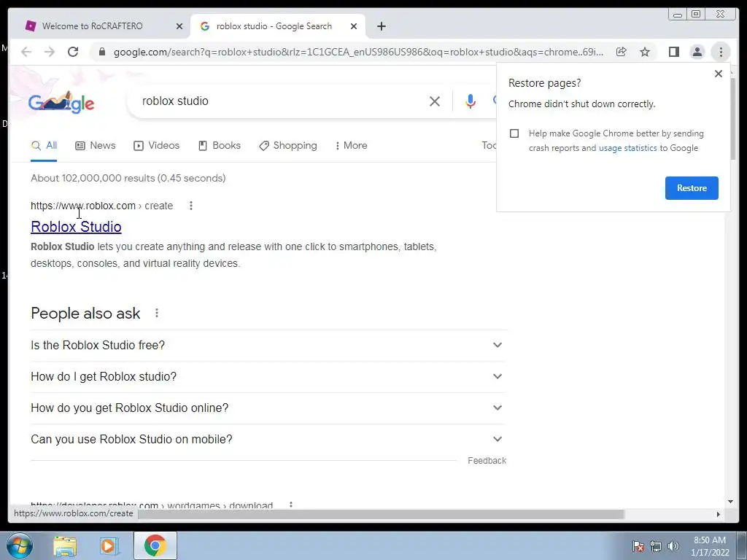747x560 pixels.
Task: Click the padlock site info icon
Action: click(102, 52)
